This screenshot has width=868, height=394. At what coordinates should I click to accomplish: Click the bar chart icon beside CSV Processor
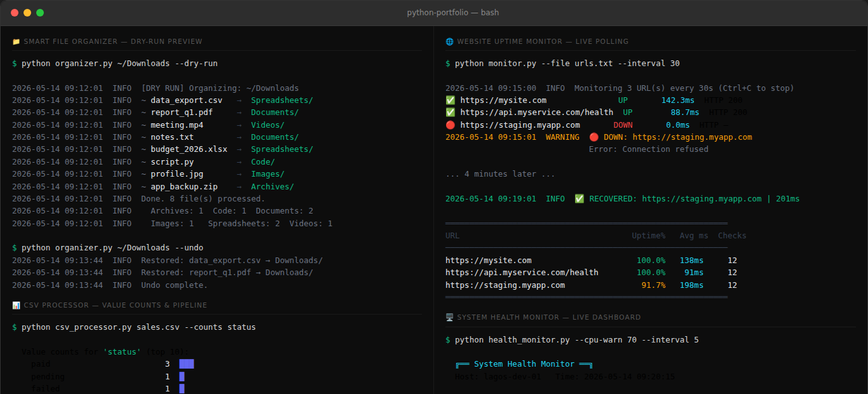16,305
